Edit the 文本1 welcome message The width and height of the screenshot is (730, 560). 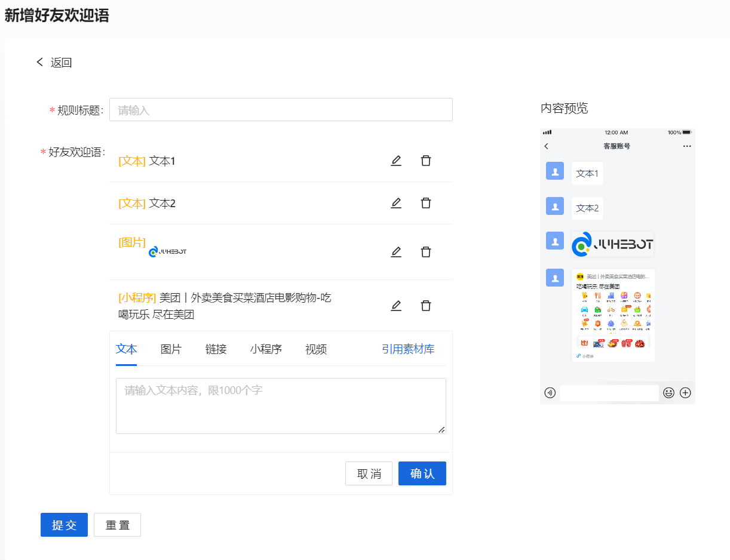pos(396,161)
